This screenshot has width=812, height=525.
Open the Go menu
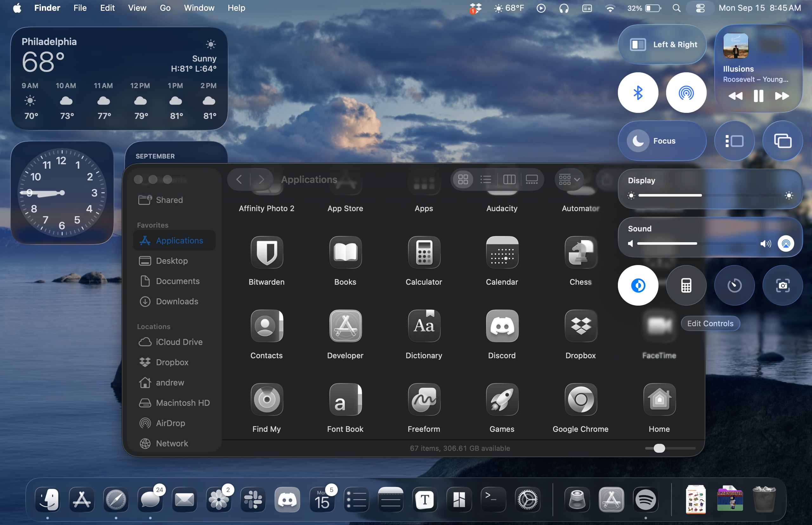(165, 8)
